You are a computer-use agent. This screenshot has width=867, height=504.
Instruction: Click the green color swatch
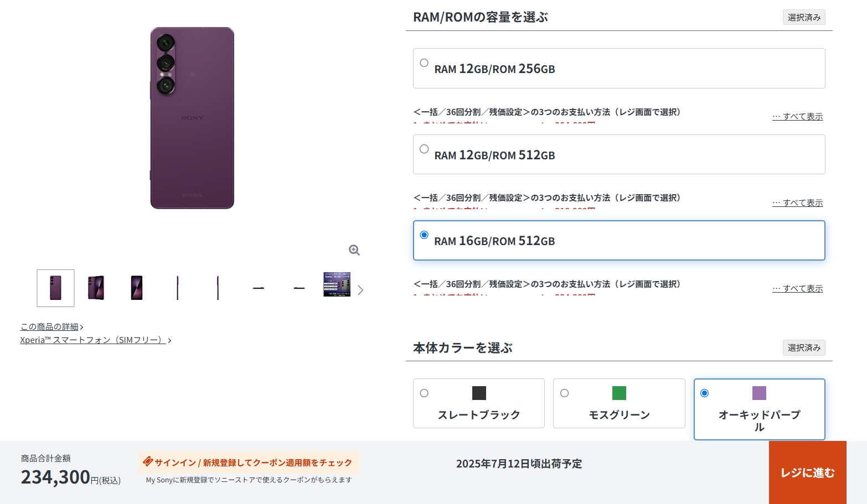coord(619,393)
